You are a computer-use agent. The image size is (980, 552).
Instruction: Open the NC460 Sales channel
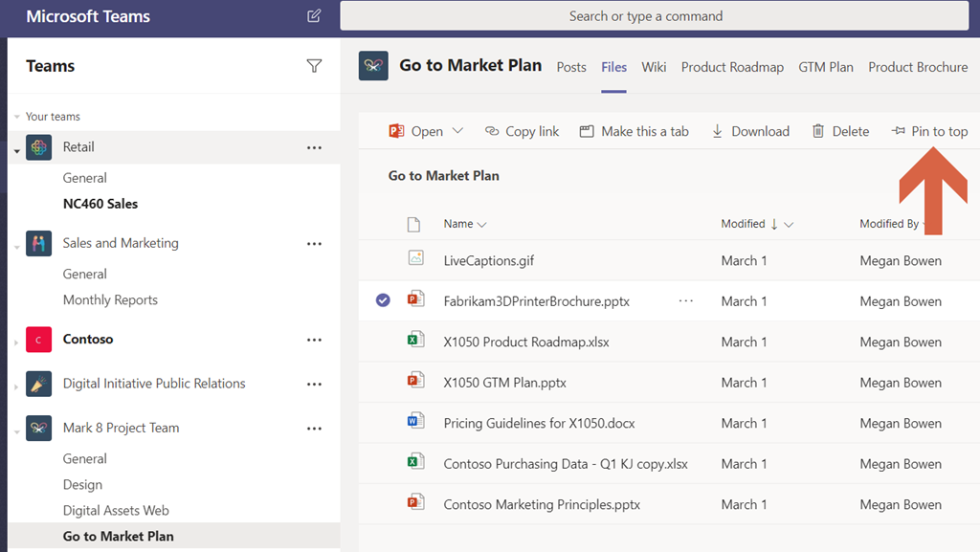100,204
